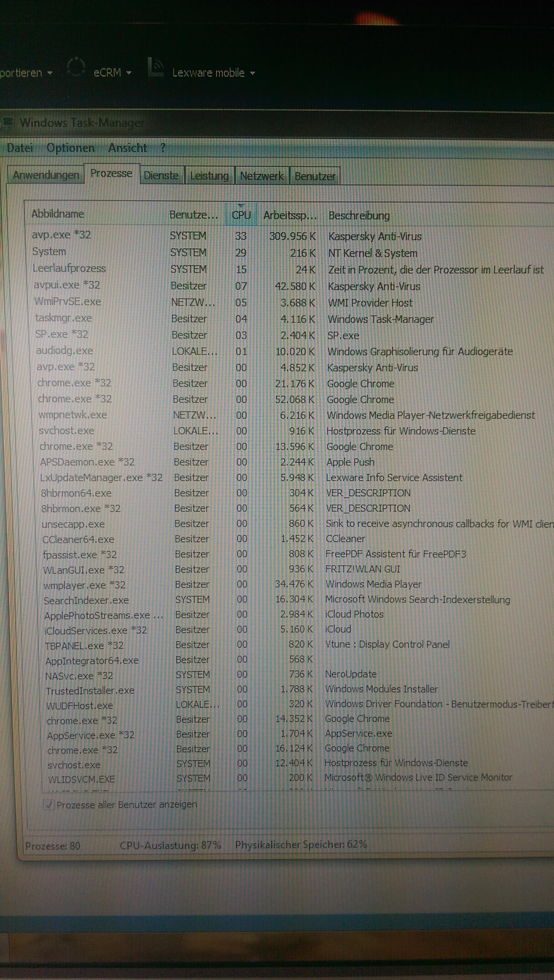Switch to the Benutzer tab

point(315,176)
